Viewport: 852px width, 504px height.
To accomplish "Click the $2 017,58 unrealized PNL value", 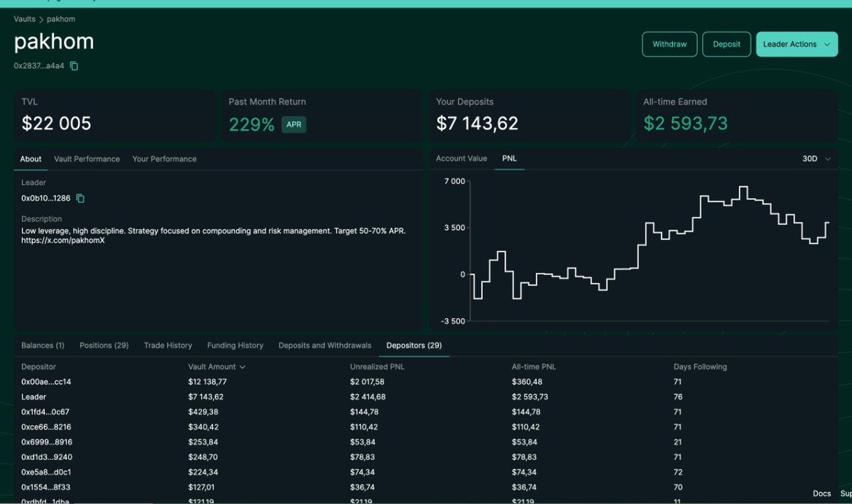I will click(x=368, y=382).
